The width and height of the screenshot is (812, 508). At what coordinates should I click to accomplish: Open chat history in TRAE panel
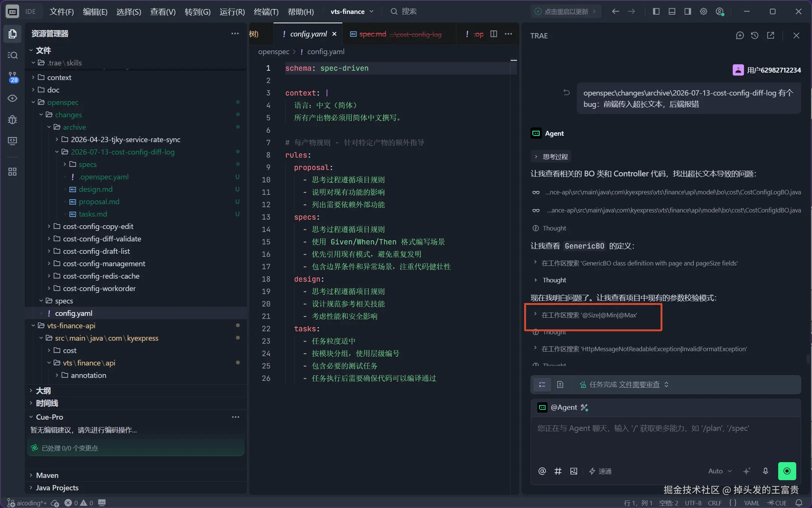click(x=755, y=35)
